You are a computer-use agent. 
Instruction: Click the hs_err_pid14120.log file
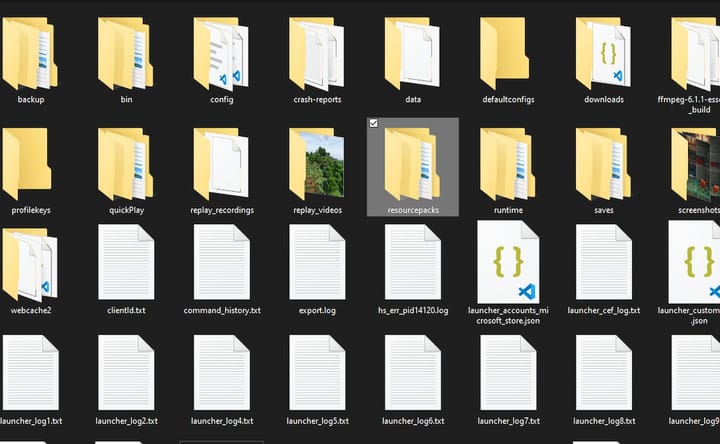tap(413, 262)
